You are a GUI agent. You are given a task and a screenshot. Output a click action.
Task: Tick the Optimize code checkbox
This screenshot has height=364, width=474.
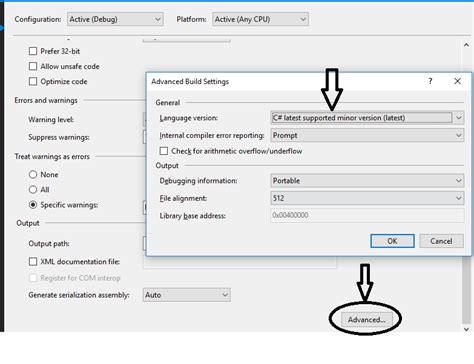tap(33, 81)
